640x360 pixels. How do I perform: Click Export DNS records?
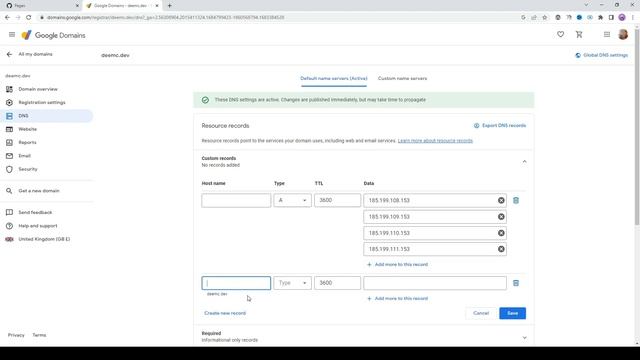pyautogui.click(x=500, y=126)
